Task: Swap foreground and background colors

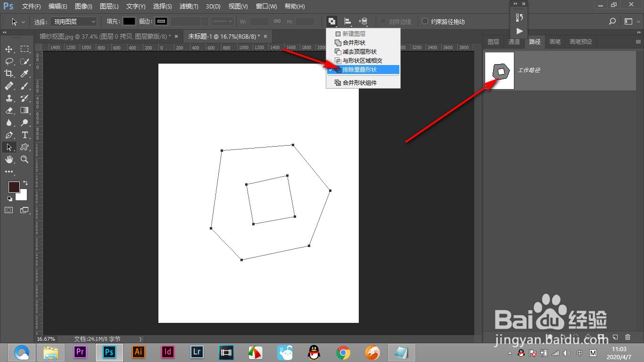Action: point(25,183)
